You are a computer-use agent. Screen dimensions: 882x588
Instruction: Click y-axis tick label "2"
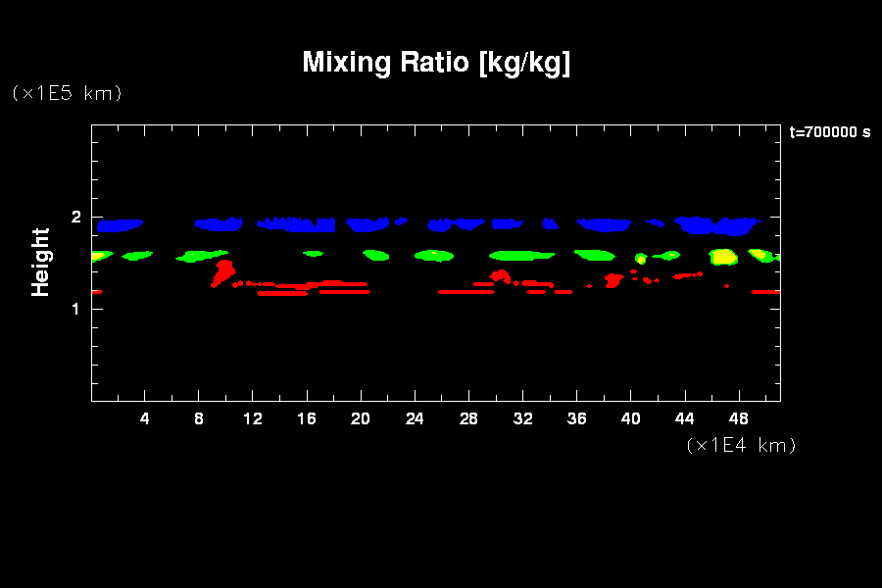[x=76, y=218]
